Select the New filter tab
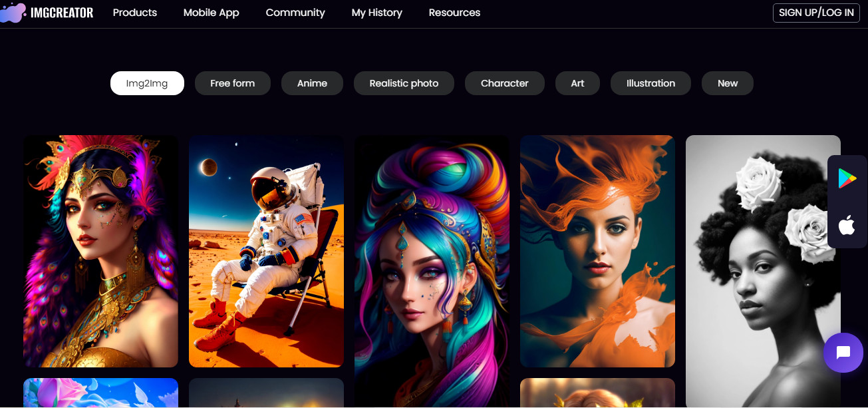The height and width of the screenshot is (408, 868). (728, 83)
